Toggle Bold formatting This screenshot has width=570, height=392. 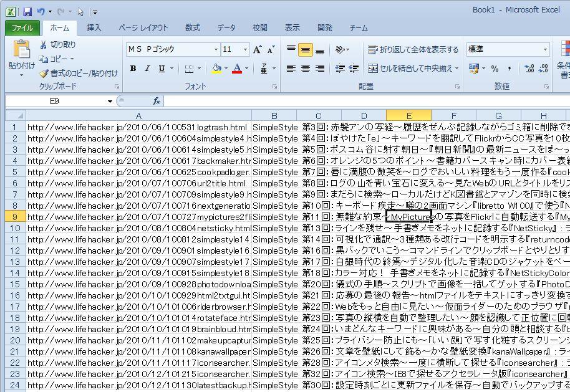point(133,69)
